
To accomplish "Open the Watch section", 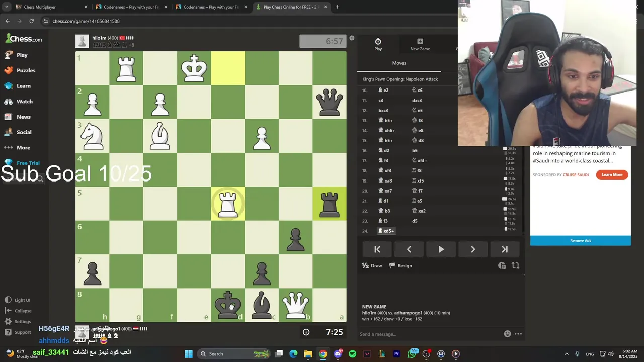I will click(x=19, y=102).
